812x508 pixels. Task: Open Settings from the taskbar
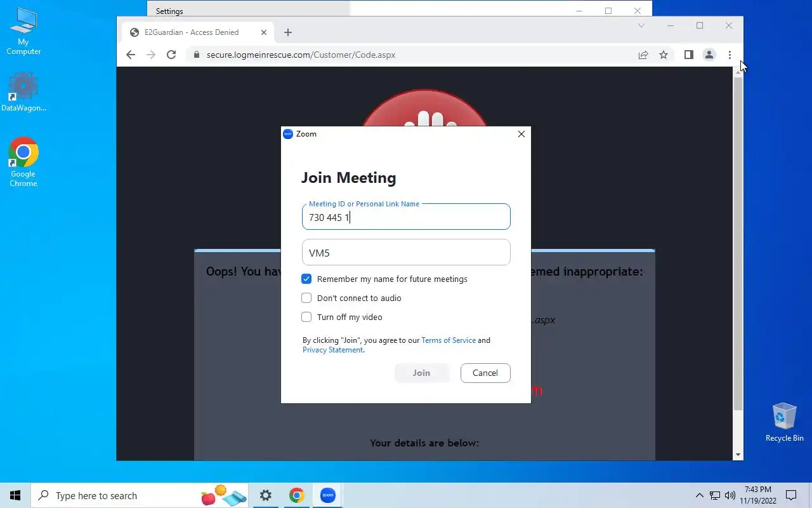266,495
